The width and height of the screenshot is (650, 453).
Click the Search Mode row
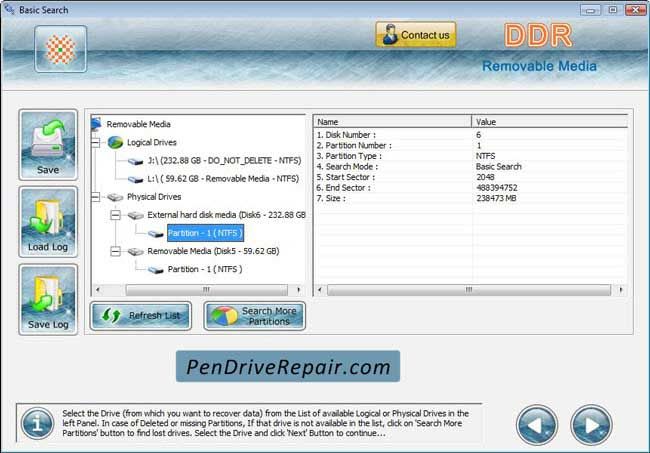[x=471, y=167]
